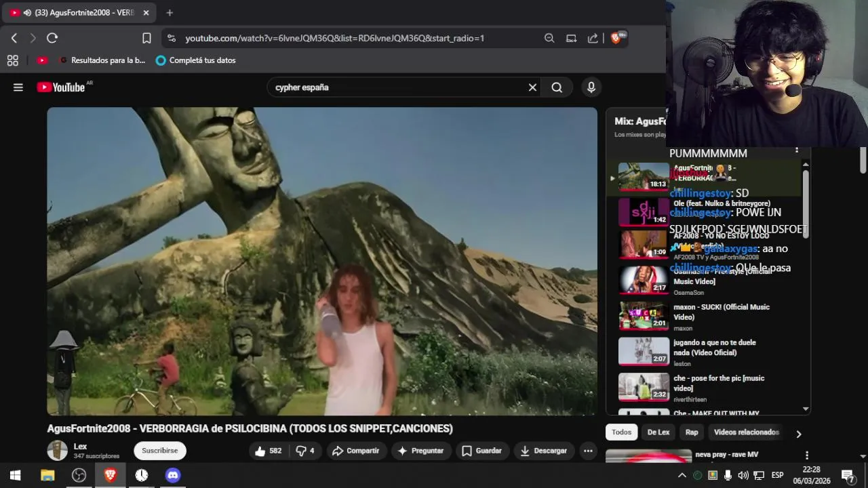Screen dimensions: 868x488
Task: Play 'jugando a que no te duele nada'
Action: pyautogui.click(x=715, y=348)
